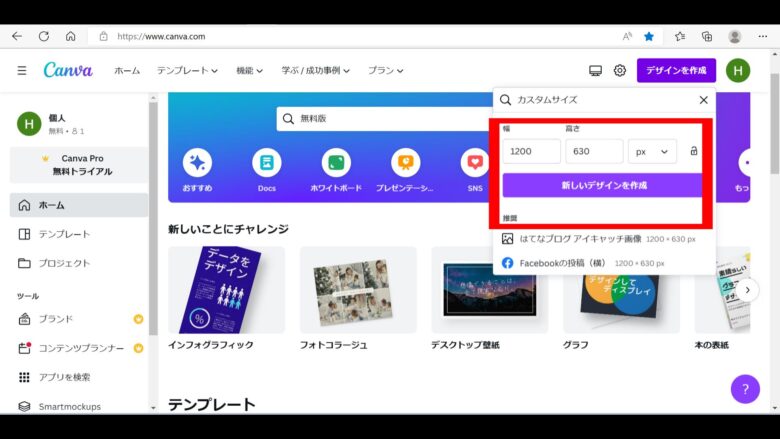Expand the 機能 menu
Viewport: 780px width, 439px height.
click(x=249, y=71)
